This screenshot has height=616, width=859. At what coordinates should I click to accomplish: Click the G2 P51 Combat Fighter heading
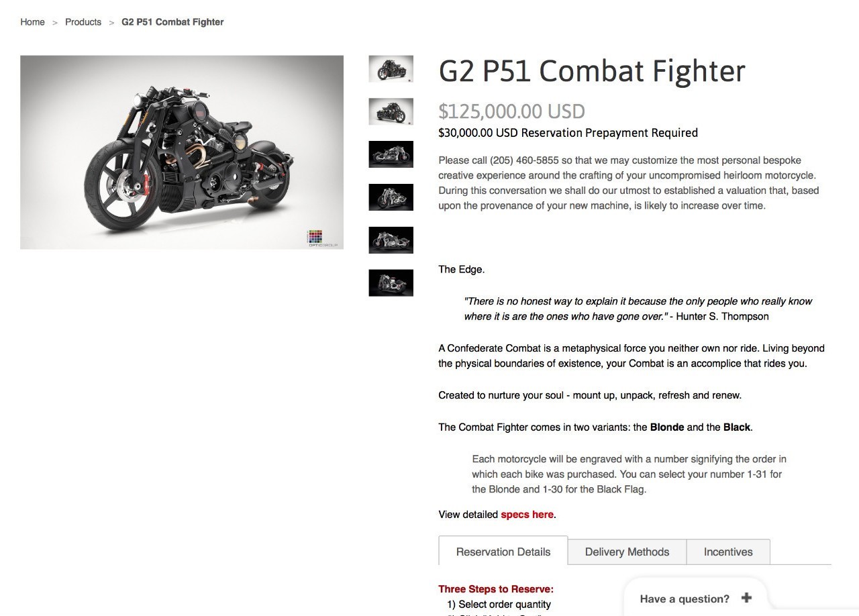[x=592, y=71]
